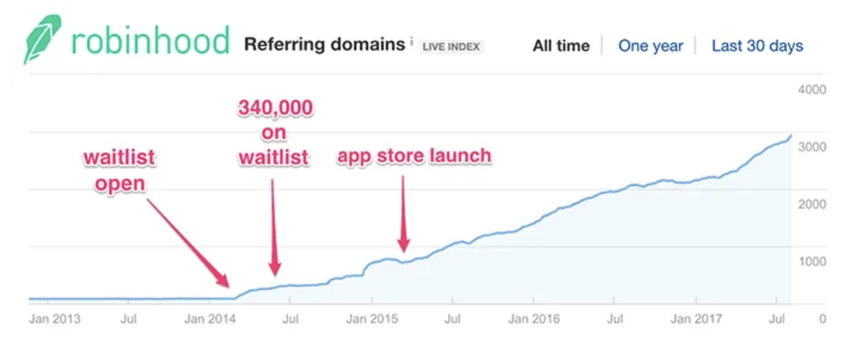Image resolution: width=868 pixels, height=354 pixels.
Task: Click the 1000 gridline value
Action: click(813, 261)
